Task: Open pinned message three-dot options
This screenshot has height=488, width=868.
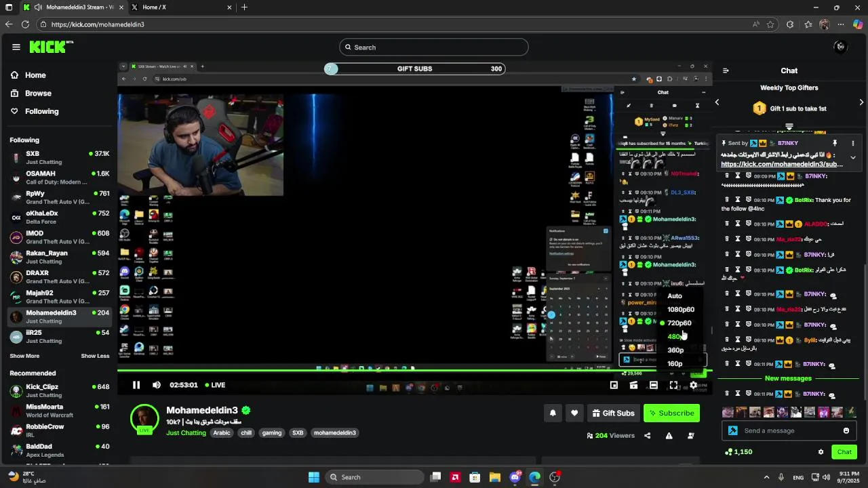Action: [x=853, y=144]
